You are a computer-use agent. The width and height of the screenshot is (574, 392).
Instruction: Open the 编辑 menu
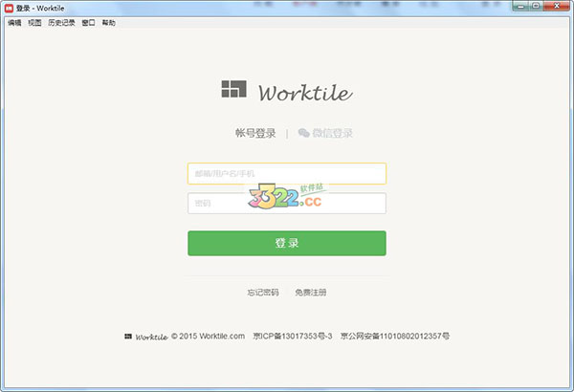(14, 23)
